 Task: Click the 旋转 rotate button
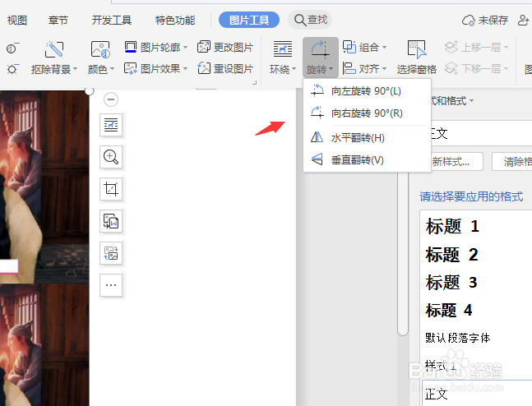tap(321, 58)
